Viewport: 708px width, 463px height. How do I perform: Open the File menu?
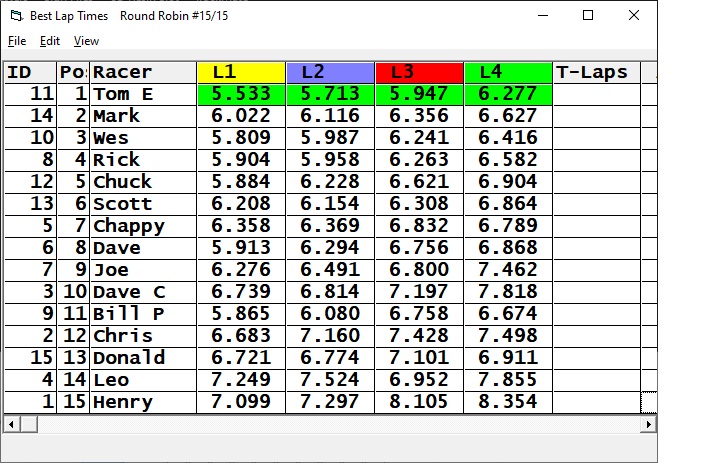17,41
